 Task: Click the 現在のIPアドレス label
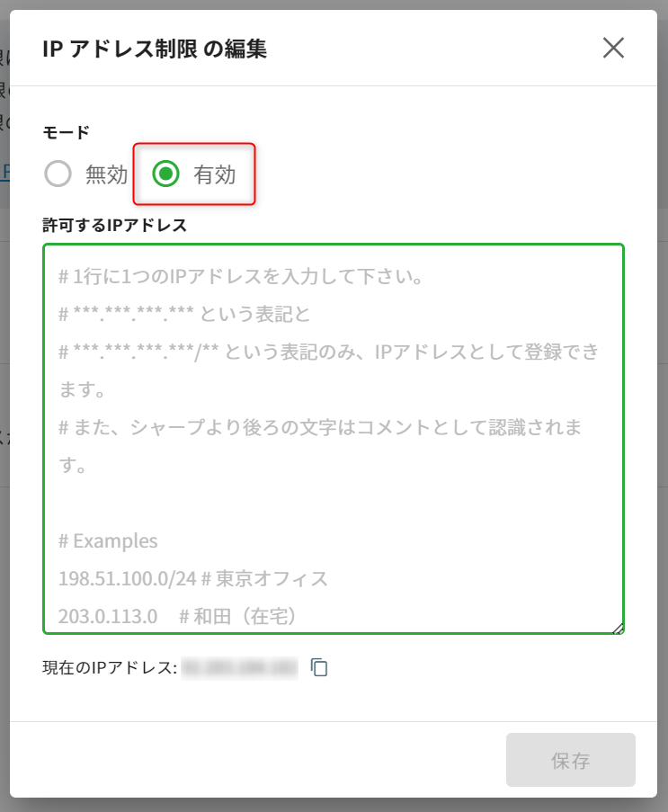pyautogui.click(x=110, y=668)
